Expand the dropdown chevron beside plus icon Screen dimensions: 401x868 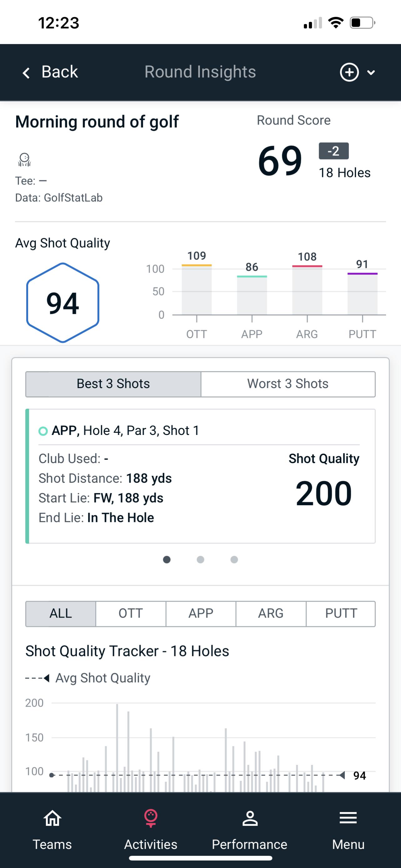pos(371,73)
